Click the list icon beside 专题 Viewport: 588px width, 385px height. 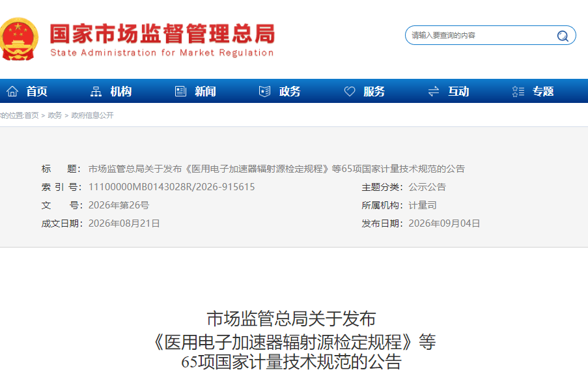point(518,91)
